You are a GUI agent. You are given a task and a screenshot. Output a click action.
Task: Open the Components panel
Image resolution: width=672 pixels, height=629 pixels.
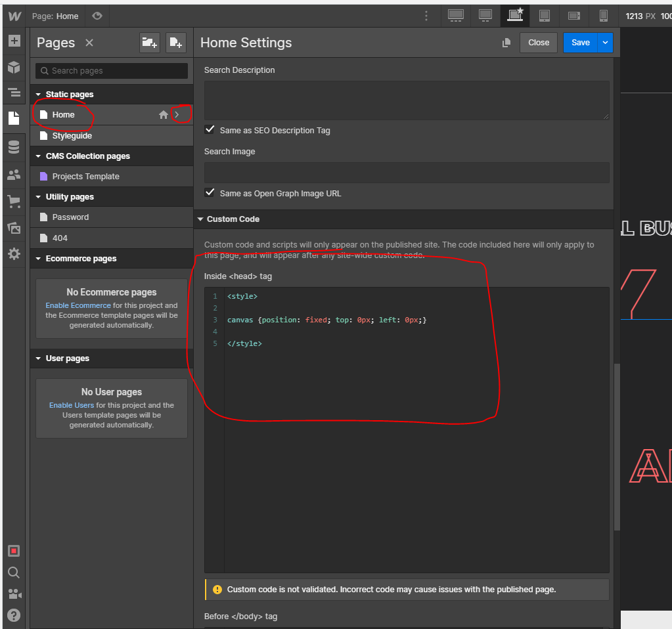tap(14, 67)
